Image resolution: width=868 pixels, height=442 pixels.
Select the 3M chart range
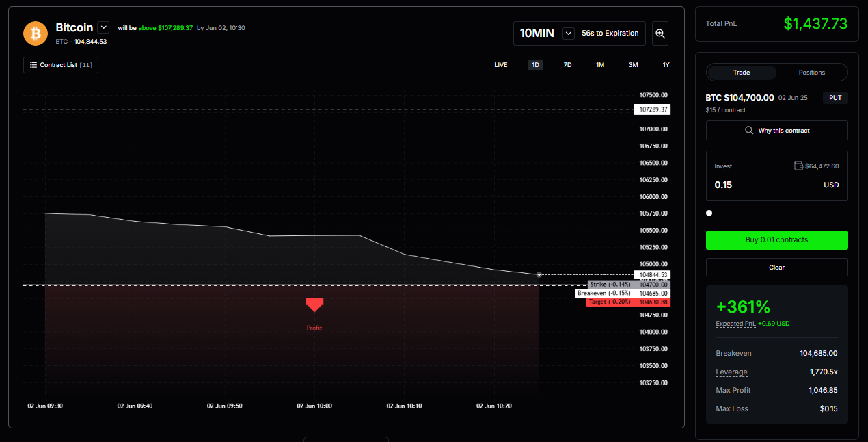tap(634, 65)
